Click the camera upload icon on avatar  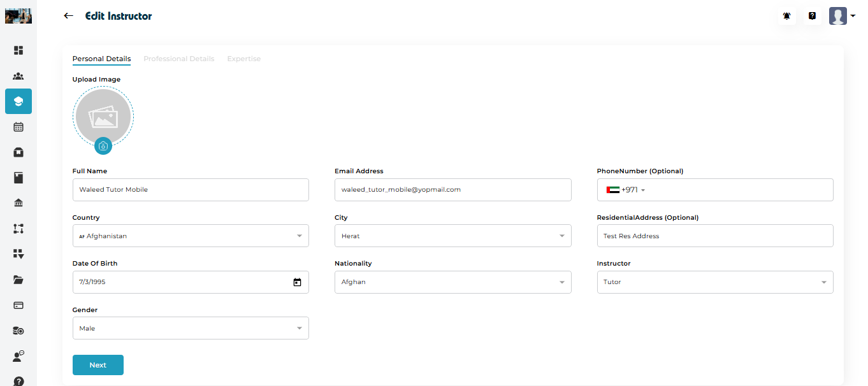(103, 146)
